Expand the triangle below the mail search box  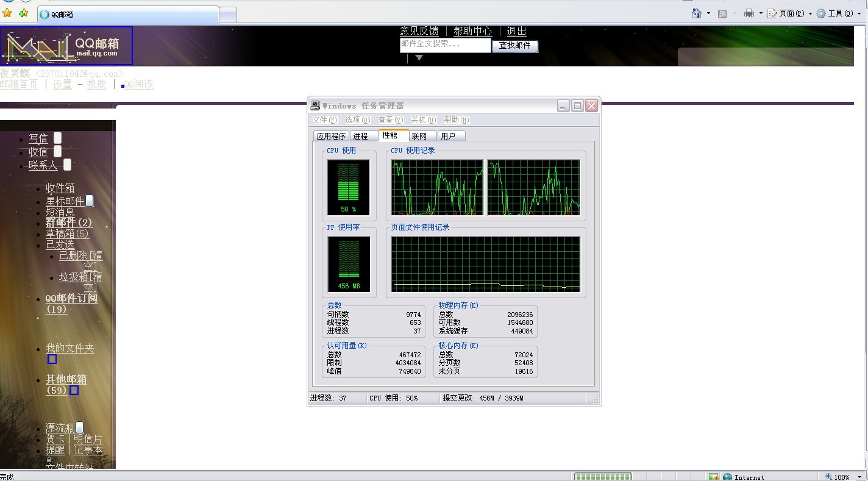(x=419, y=58)
